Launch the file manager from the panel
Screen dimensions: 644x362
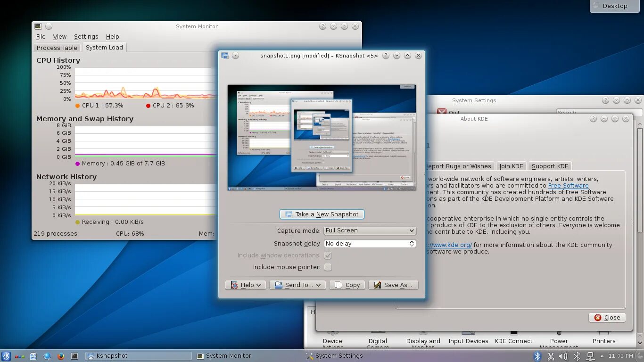[33, 356]
